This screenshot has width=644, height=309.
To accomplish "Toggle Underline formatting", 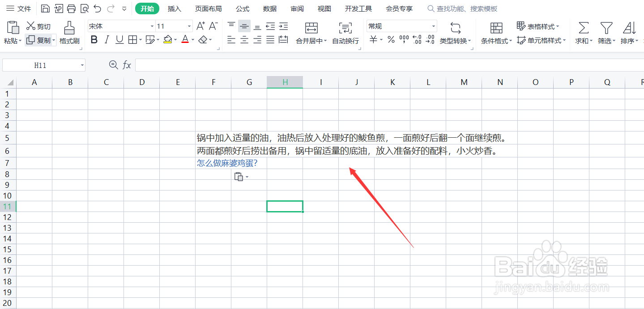I will pos(119,40).
